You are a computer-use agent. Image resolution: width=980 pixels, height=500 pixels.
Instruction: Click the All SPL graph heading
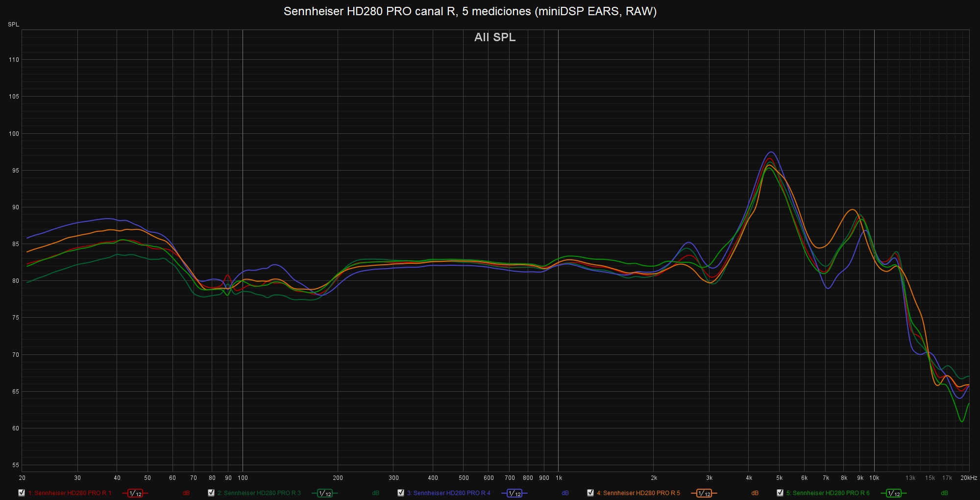(494, 37)
